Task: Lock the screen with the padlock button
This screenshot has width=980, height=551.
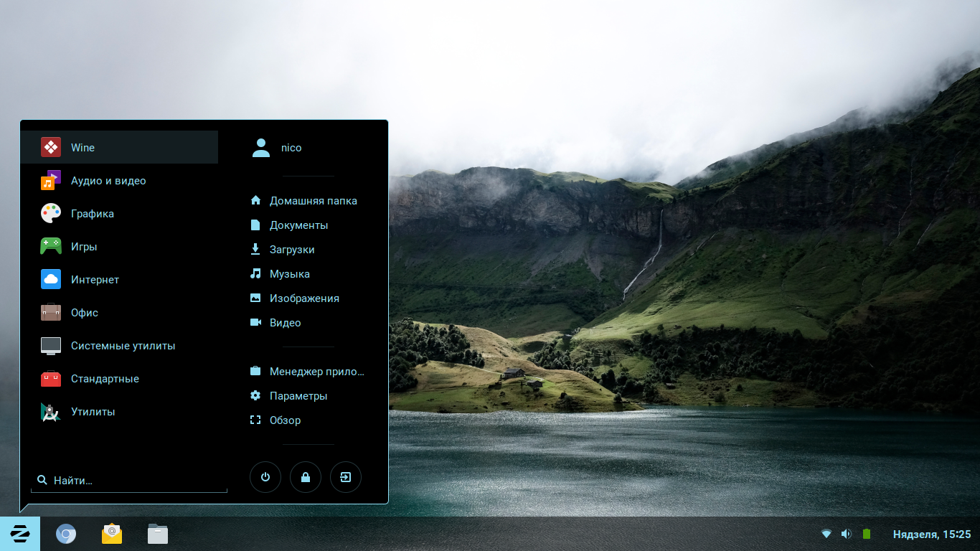Action: click(306, 477)
